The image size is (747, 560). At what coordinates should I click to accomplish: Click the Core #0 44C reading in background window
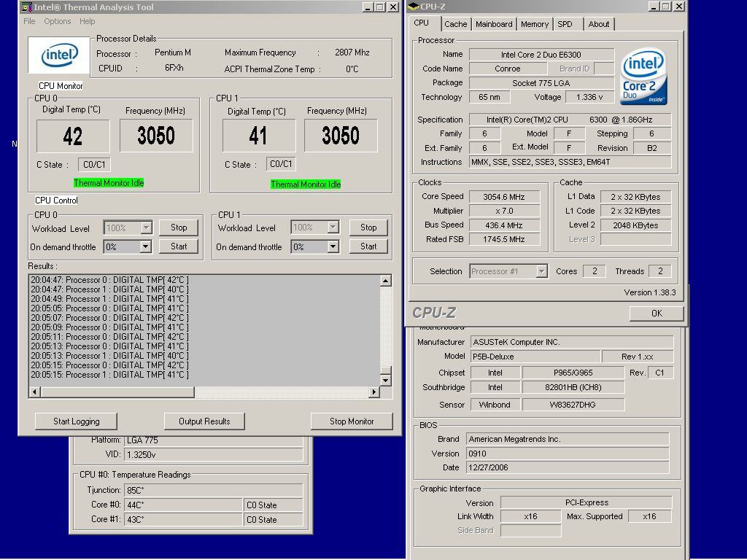click(183, 505)
